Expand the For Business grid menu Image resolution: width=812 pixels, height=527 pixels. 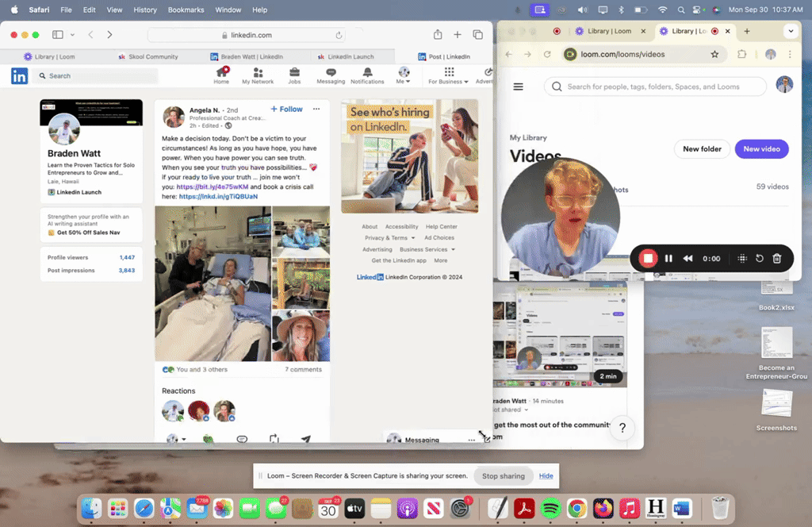coord(449,75)
